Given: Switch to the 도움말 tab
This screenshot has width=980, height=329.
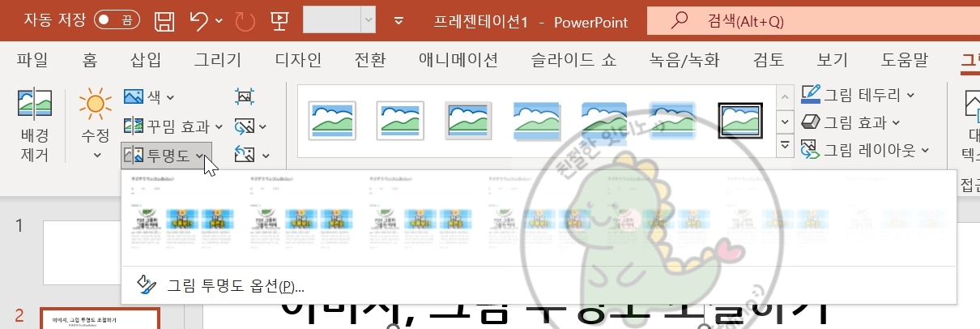Looking at the screenshot, I should pyautogui.click(x=905, y=60).
